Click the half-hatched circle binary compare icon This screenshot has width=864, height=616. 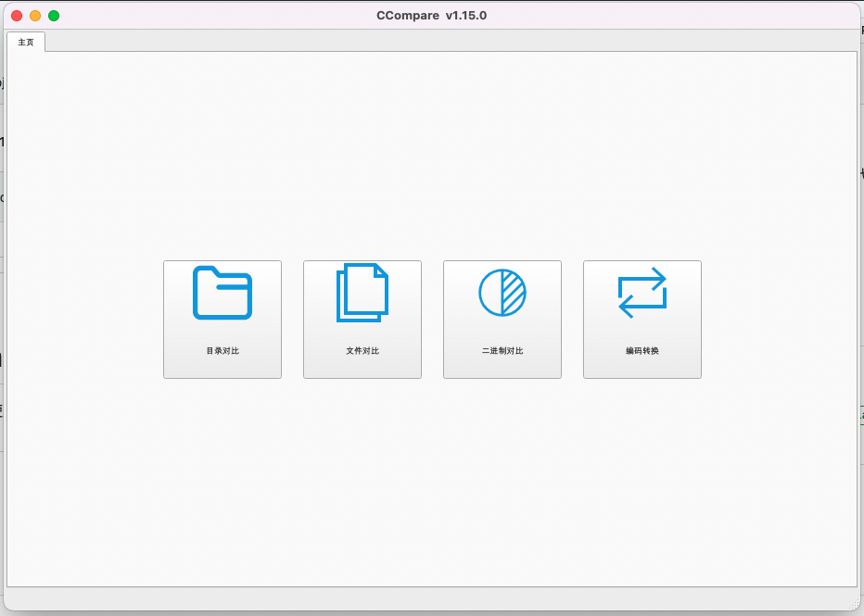click(x=502, y=293)
